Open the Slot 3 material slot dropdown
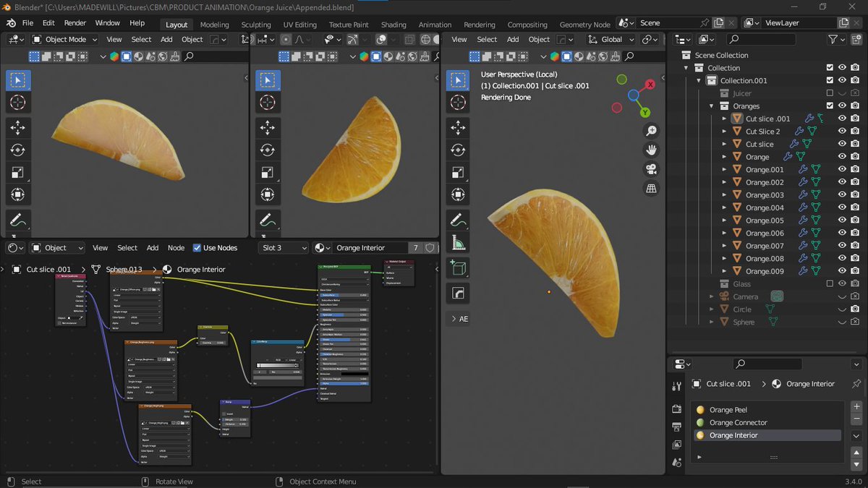 (x=283, y=248)
